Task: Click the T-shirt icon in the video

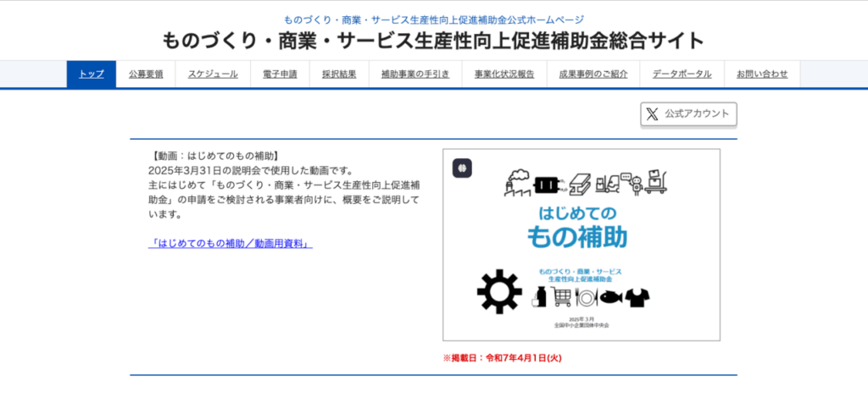Action: 637,298
